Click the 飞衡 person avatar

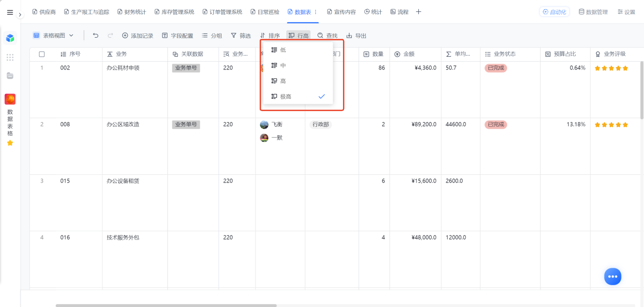tap(264, 125)
